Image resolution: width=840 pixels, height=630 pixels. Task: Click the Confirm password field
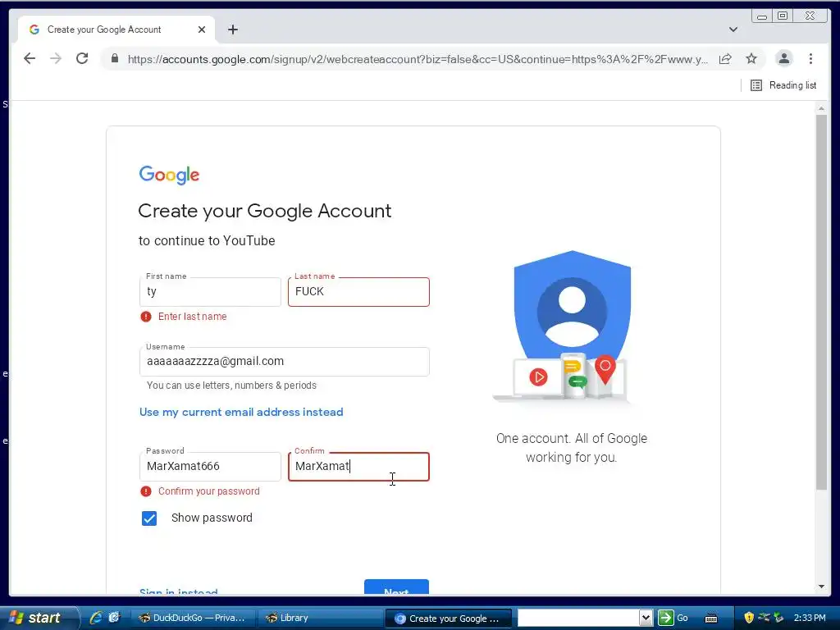tap(358, 467)
